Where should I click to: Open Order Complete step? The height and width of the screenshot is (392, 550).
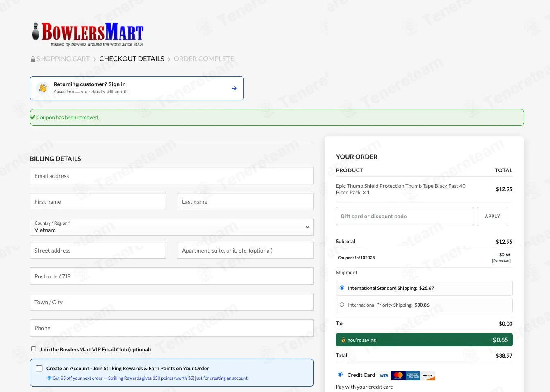pyautogui.click(x=204, y=59)
